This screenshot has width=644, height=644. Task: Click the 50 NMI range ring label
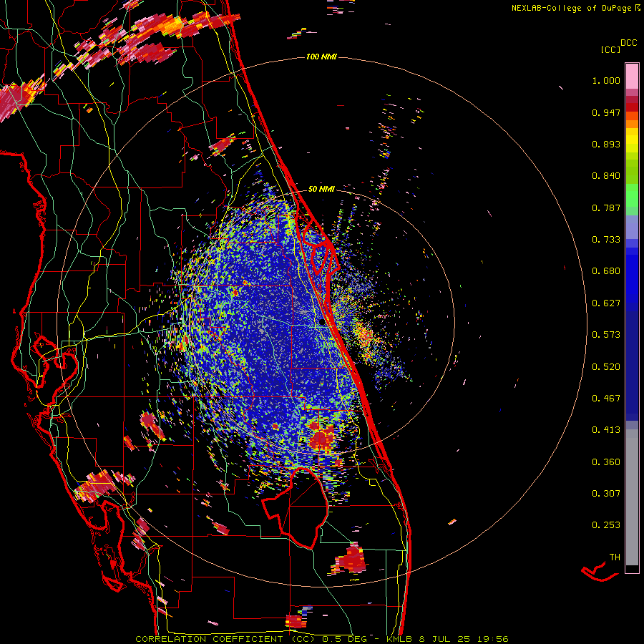321,189
